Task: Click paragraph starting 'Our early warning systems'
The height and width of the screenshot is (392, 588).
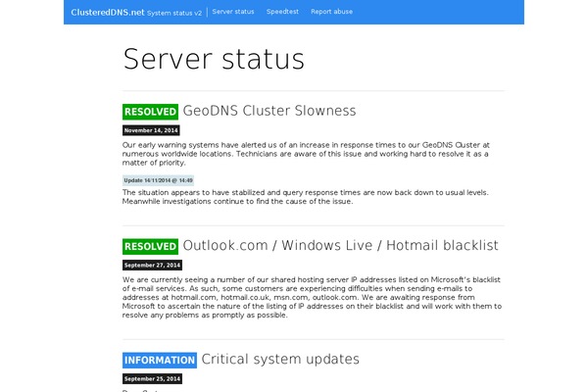Action: 306,154
